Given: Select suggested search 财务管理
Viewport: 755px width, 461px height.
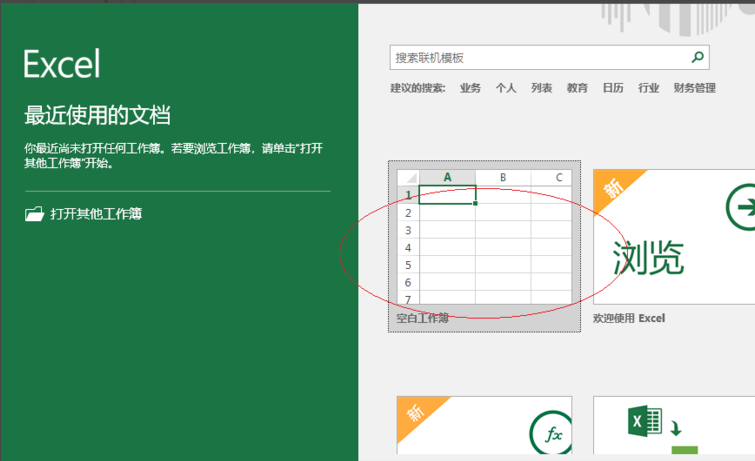Looking at the screenshot, I should point(694,88).
